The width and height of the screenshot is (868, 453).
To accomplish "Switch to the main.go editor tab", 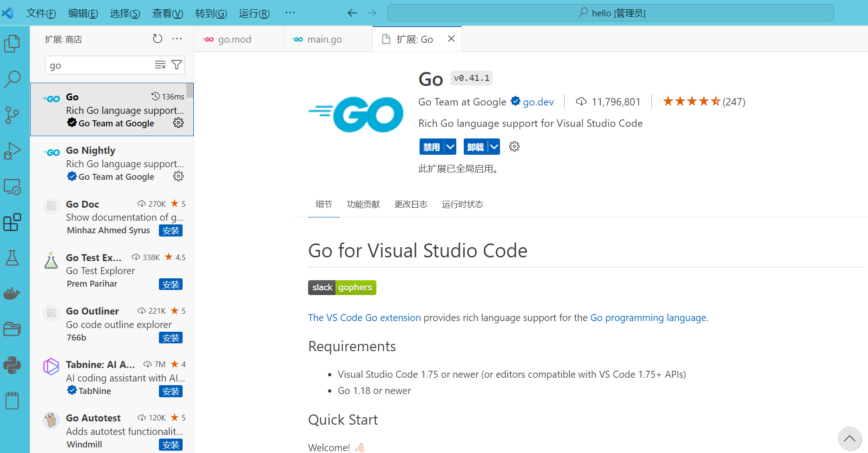I will click(328, 39).
